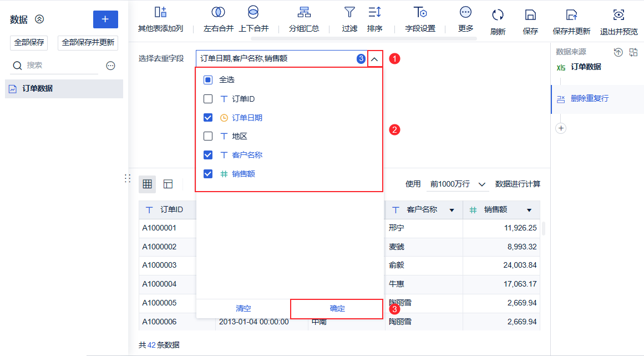Select the 上下合并 tool

tap(253, 12)
